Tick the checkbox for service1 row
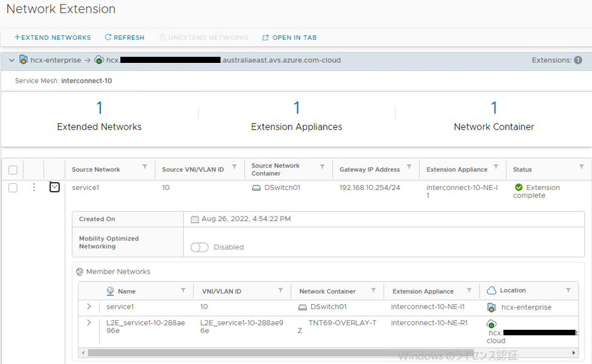 pyautogui.click(x=13, y=187)
